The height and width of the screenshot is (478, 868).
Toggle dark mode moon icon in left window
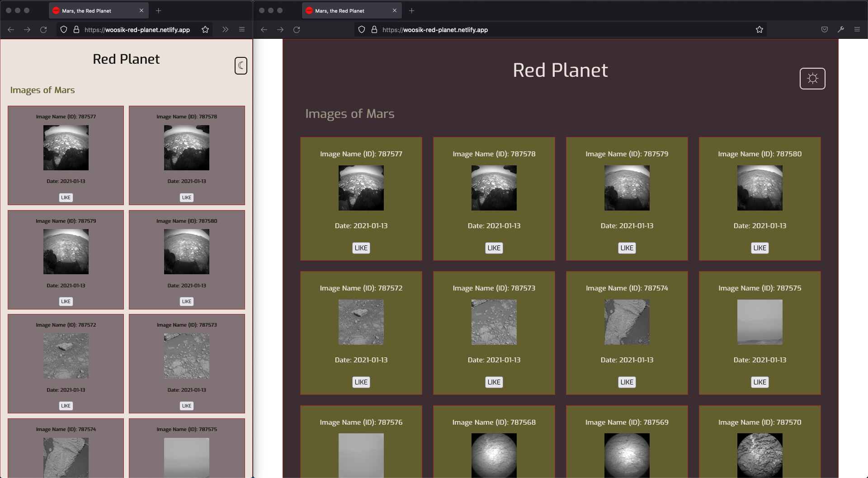click(241, 66)
